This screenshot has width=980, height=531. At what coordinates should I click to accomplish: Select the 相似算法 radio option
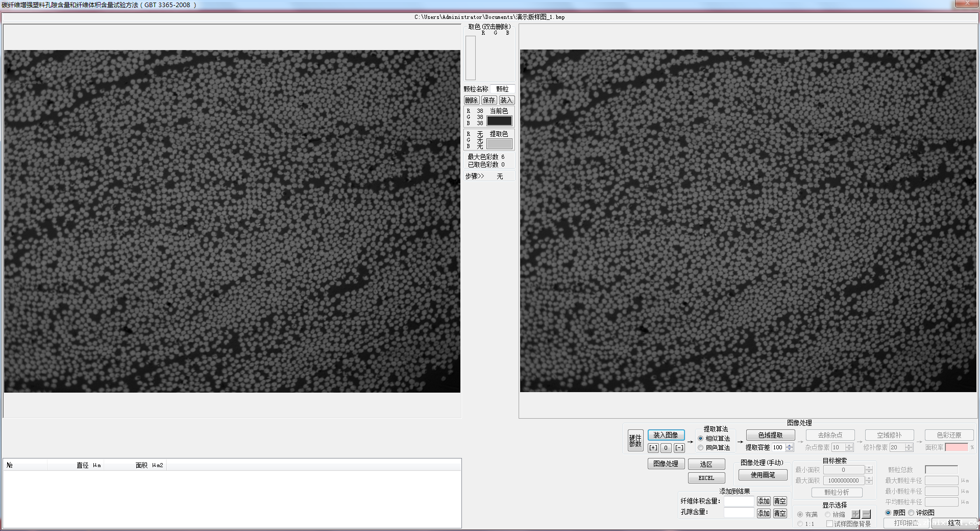pyautogui.click(x=701, y=439)
